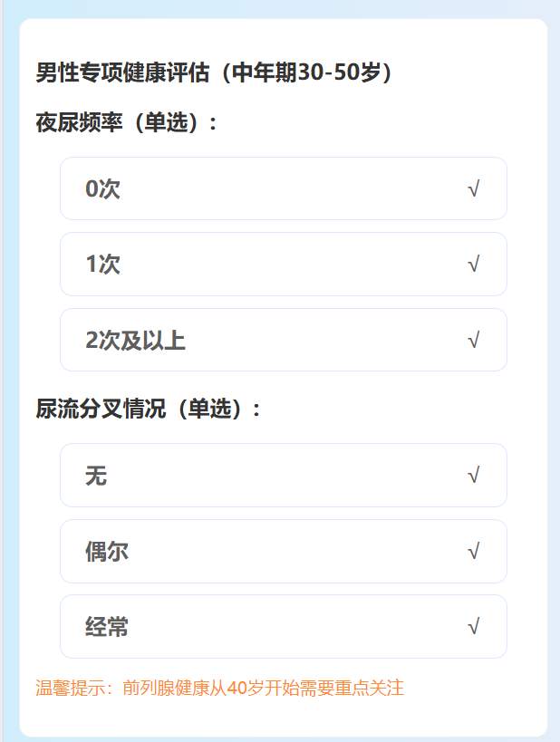The width and height of the screenshot is (560, 742).
Task: Click the 尿流分叉情况（单选）question label
Action: click(x=149, y=409)
